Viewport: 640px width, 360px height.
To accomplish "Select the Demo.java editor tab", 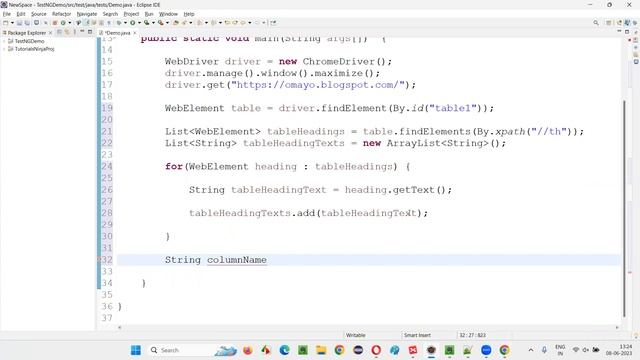I will click(118, 33).
